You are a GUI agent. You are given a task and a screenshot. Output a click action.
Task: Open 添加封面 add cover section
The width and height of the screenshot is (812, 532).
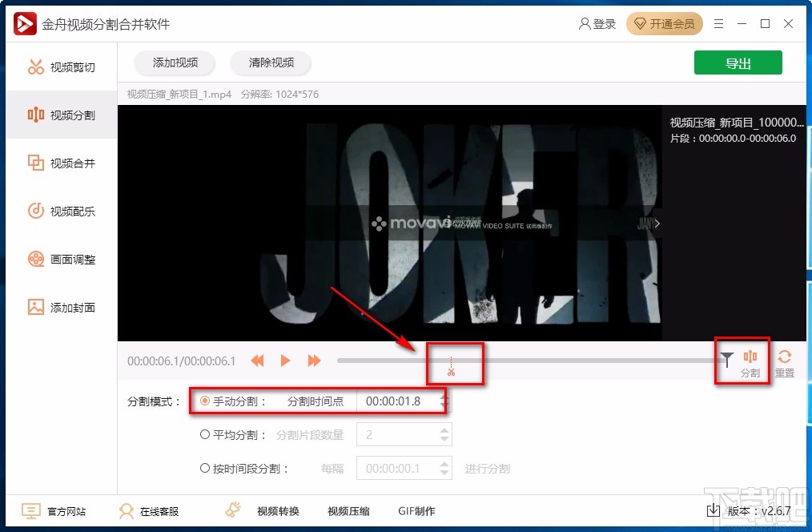point(62,307)
